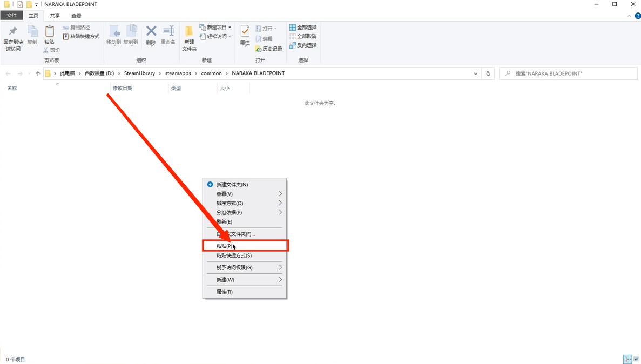Click the blue Help question mark icon
The width and height of the screenshot is (641, 364).
637,16
